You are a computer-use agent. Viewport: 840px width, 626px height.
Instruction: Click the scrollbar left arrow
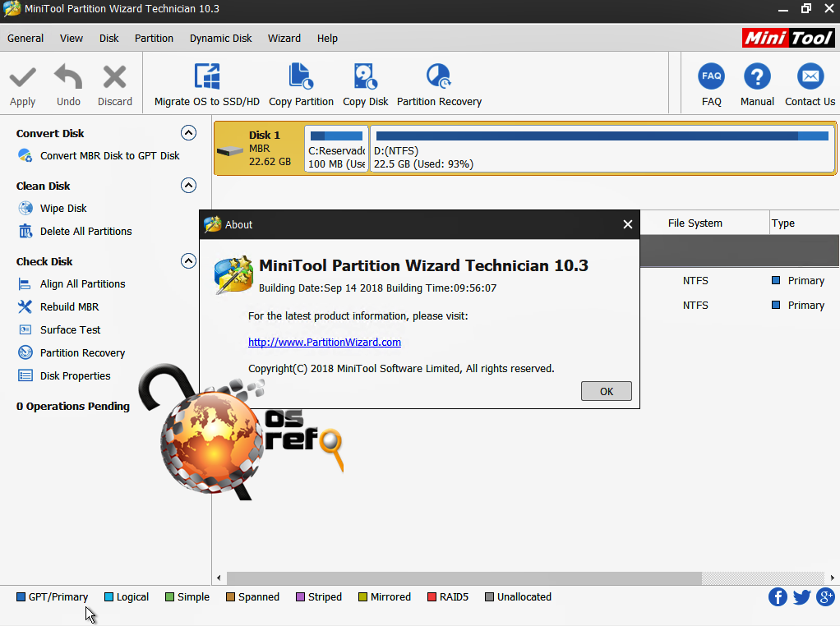[219, 578]
